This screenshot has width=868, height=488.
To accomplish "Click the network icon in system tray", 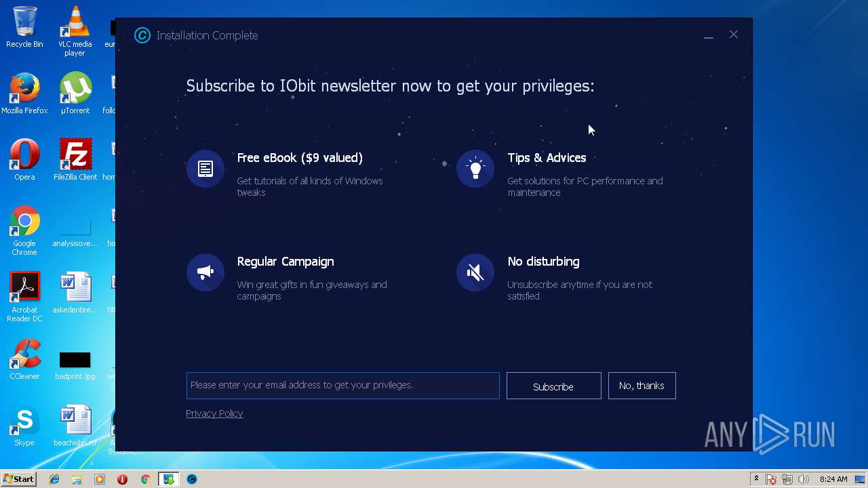I will click(x=787, y=479).
